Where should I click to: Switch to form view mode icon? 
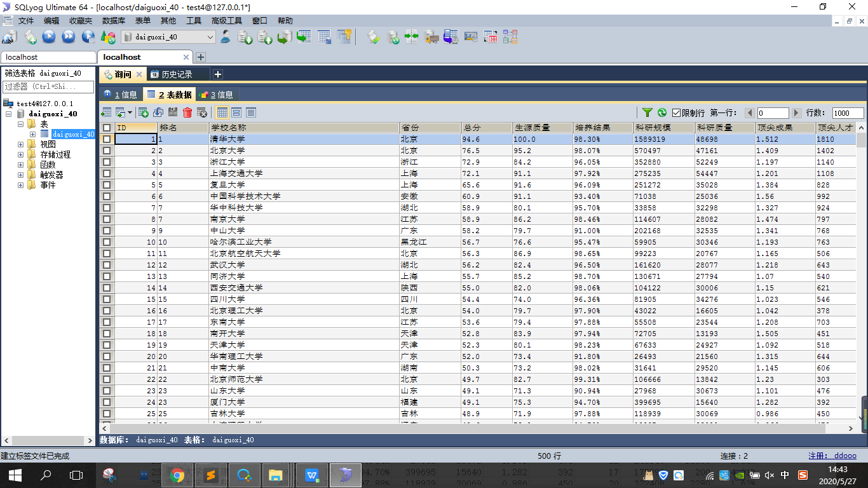click(236, 112)
